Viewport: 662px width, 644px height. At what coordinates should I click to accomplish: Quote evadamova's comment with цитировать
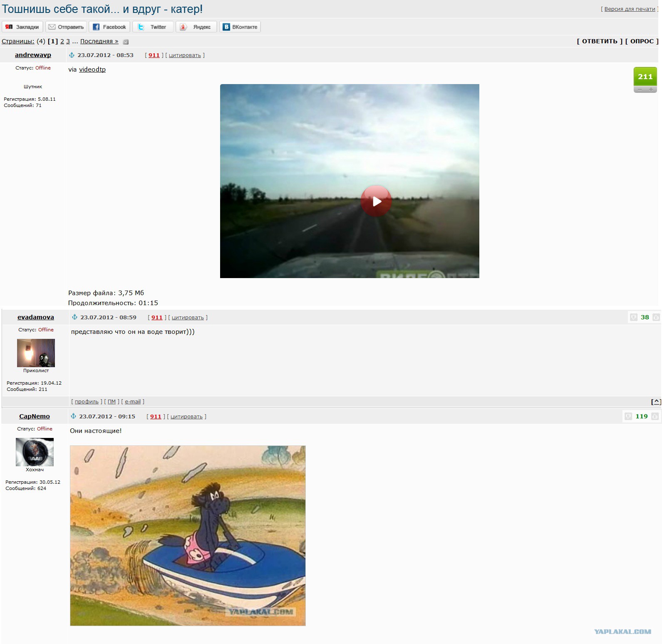pos(188,318)
